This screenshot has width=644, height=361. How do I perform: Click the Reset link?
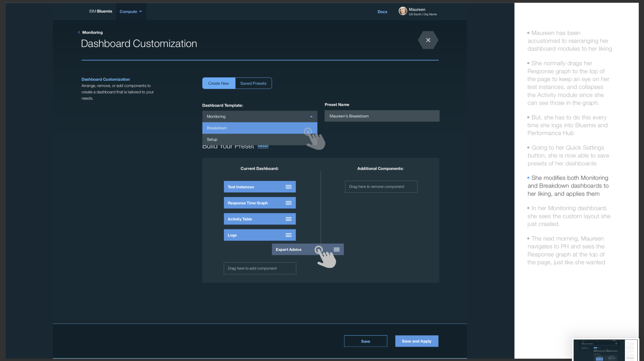pyautogui.click(x=263, y=146)
